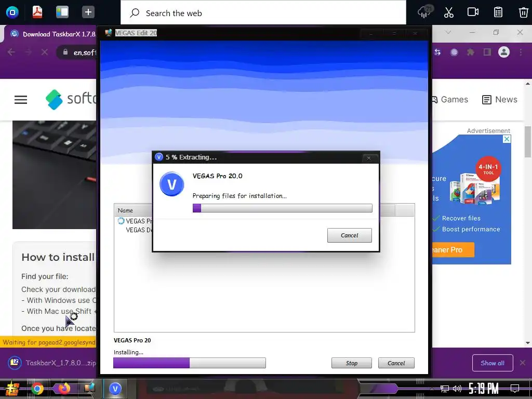The height and width of the screenshot is (399, 532).
Task: Open browser three-dot menu
Action: coord(521,52)
